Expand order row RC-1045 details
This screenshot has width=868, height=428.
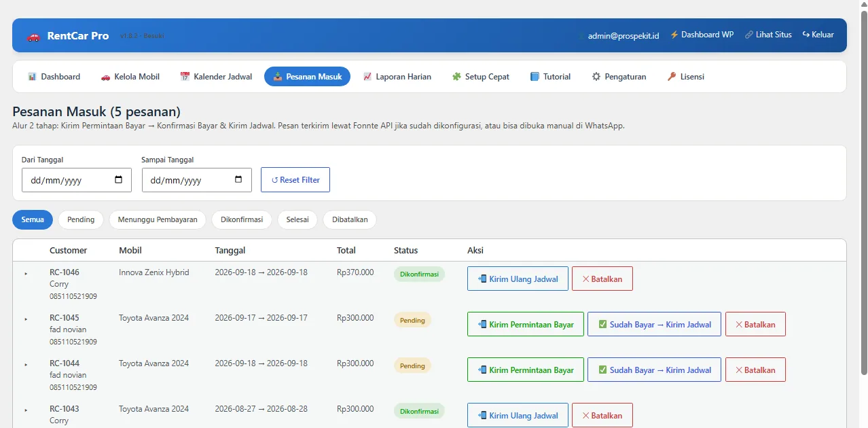pos(26,319)
